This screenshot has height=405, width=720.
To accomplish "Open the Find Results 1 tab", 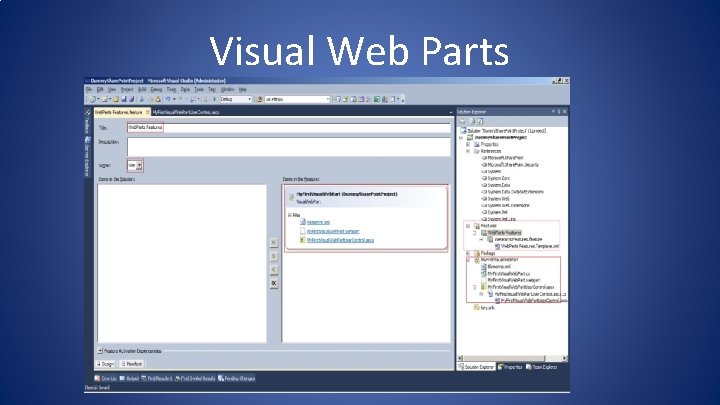I will (x=157, y=379).
